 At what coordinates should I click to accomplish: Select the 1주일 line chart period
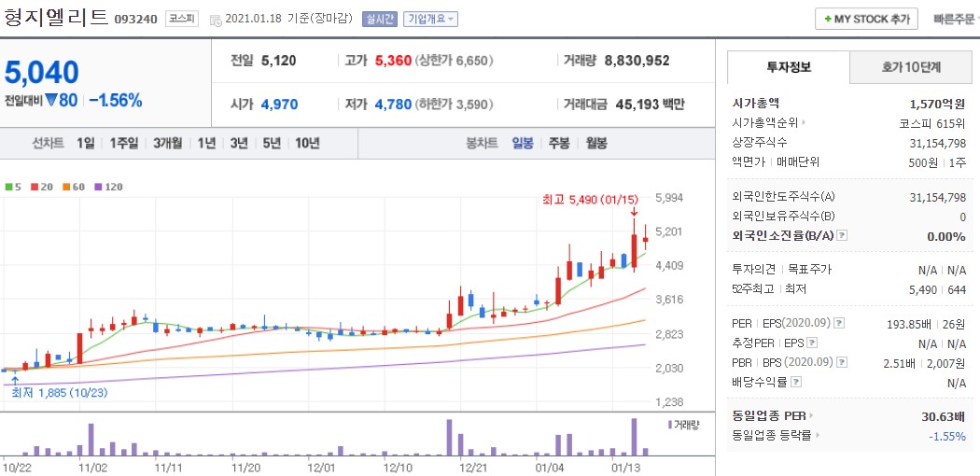pos(124,143)
